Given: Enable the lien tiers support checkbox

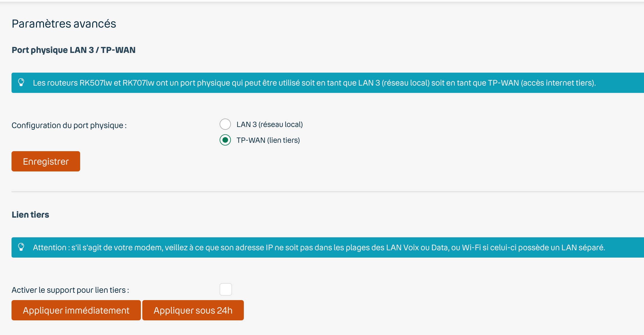Looking at the screenshot, I should (x=226, y=289).
